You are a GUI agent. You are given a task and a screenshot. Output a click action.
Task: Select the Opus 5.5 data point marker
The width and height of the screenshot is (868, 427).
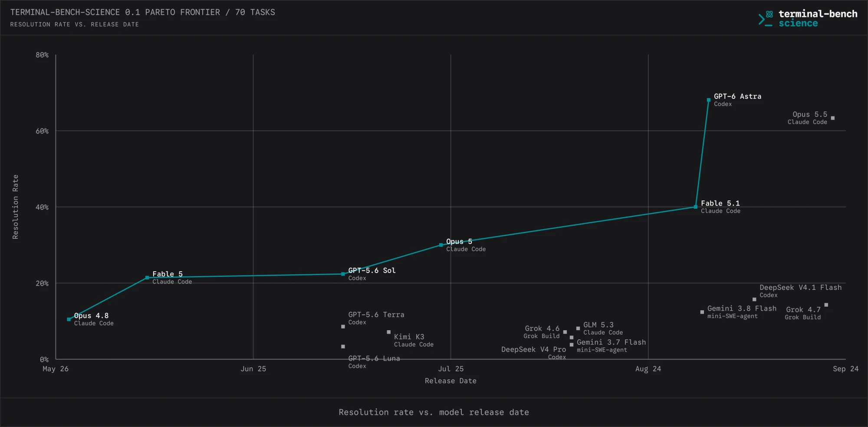(x=833, y=118)
